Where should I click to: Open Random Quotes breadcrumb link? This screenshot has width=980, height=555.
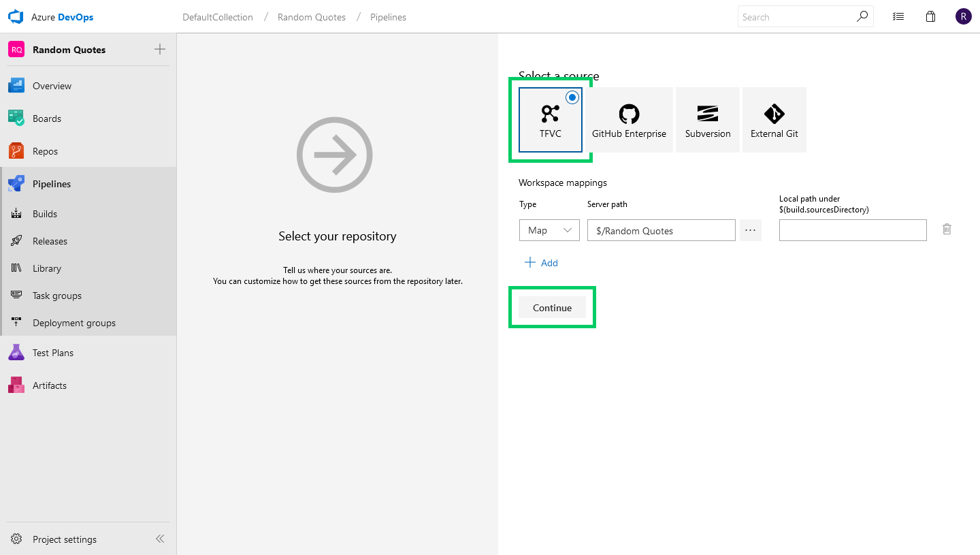pos(312,17)
